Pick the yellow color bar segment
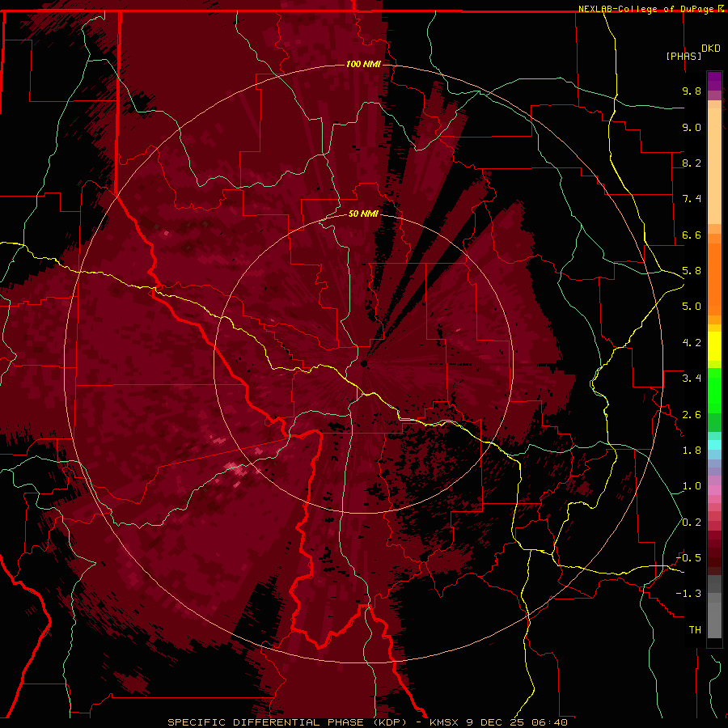 pyautogui.click(x=714, y=346)
